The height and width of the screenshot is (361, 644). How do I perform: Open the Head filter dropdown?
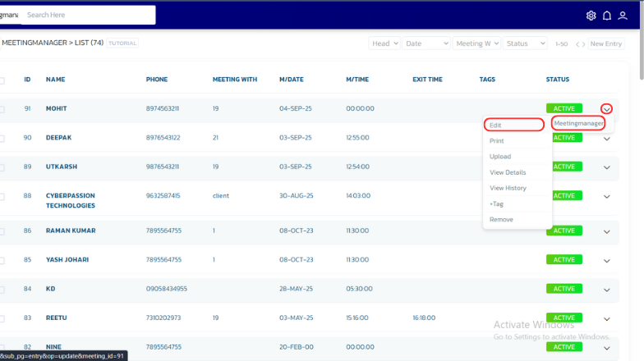pyautogui.click(x=384, y=43)
